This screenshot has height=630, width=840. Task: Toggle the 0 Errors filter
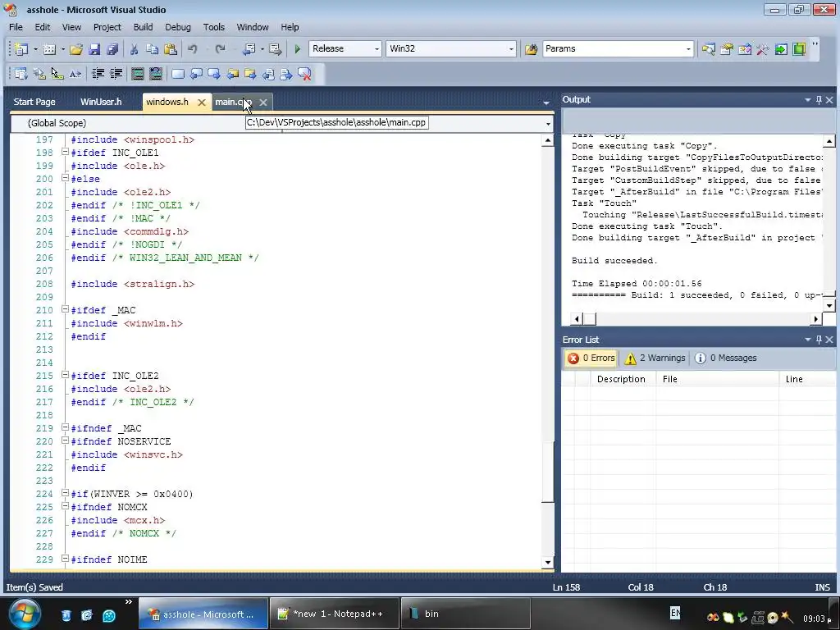591,358
